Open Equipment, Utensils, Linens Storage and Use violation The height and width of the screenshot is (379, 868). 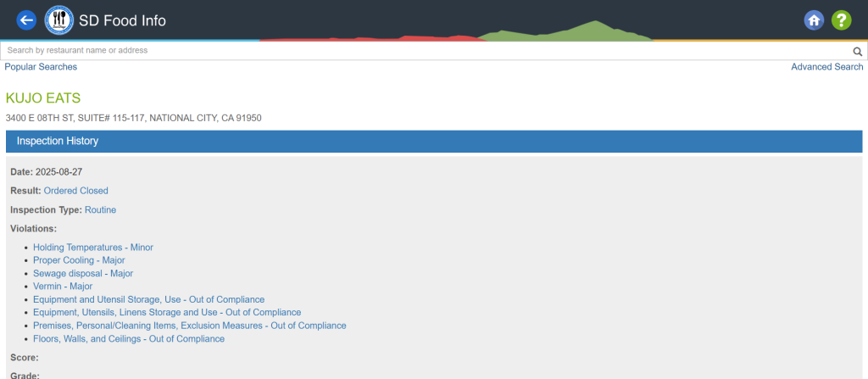point(167,313)
